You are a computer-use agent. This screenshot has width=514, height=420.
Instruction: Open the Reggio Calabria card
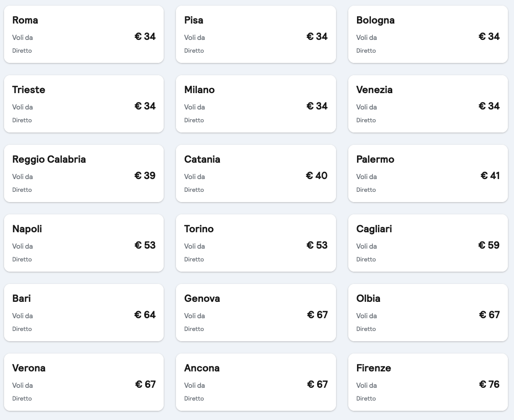[84, 173]
